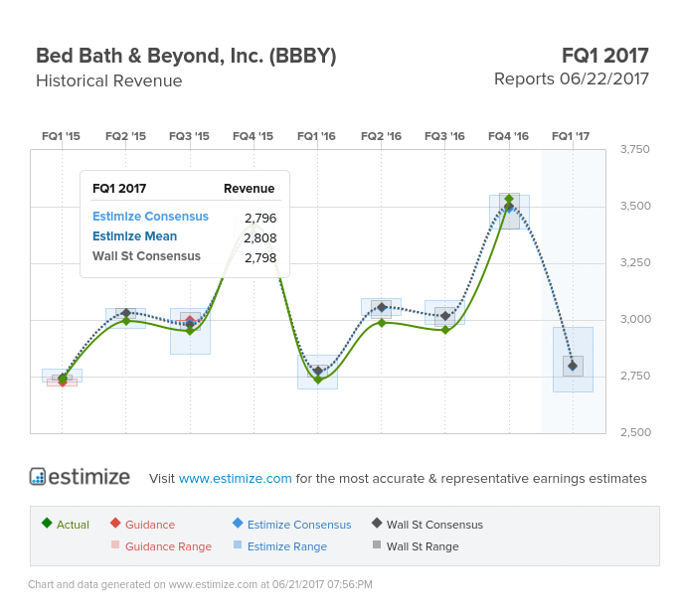Click the FQ2 '15 Wall St consensus diamond

[126, 313]
